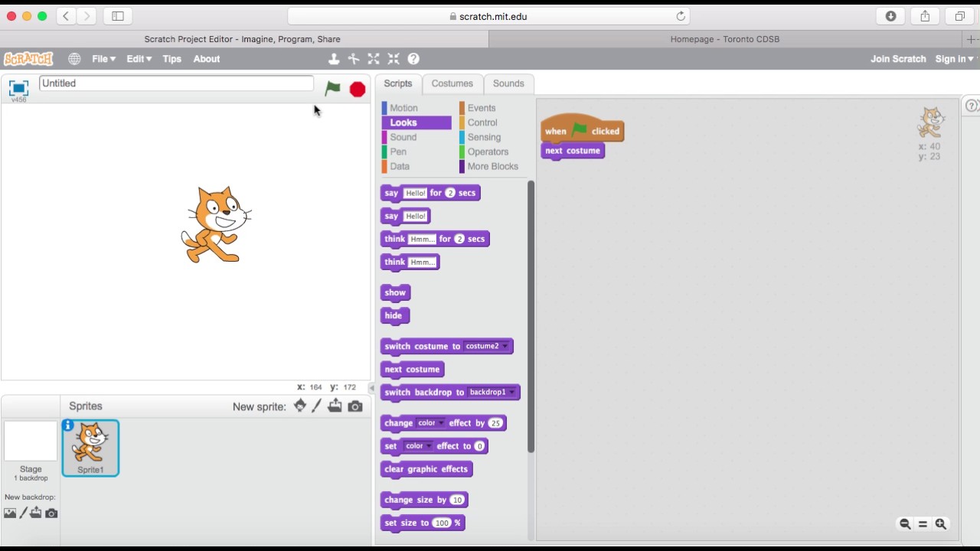The image size is (980, 551).
Task: Open the File menu
Action: pos(103,59)
